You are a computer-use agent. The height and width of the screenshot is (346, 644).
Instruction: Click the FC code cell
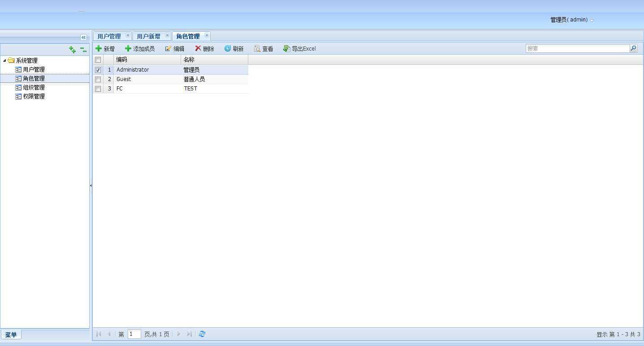147,89
